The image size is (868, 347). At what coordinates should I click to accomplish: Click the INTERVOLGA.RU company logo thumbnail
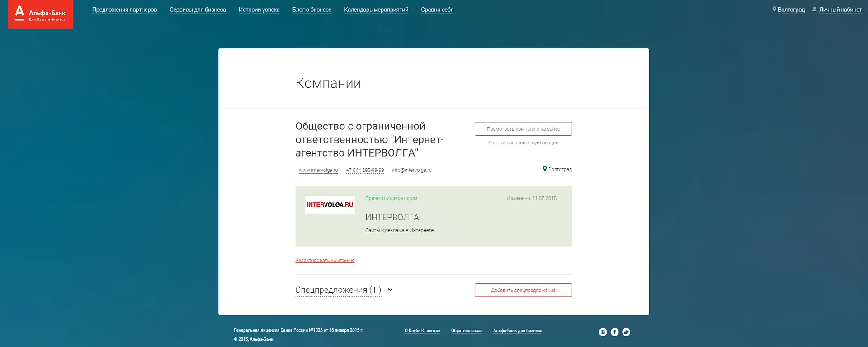click(x=330, y=205)
